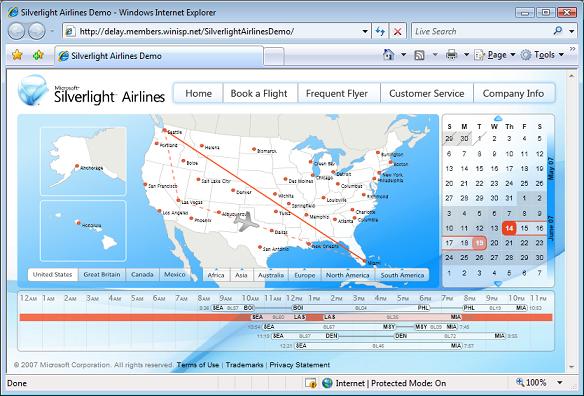Open the Book a Flight tab

coord(259,93)
